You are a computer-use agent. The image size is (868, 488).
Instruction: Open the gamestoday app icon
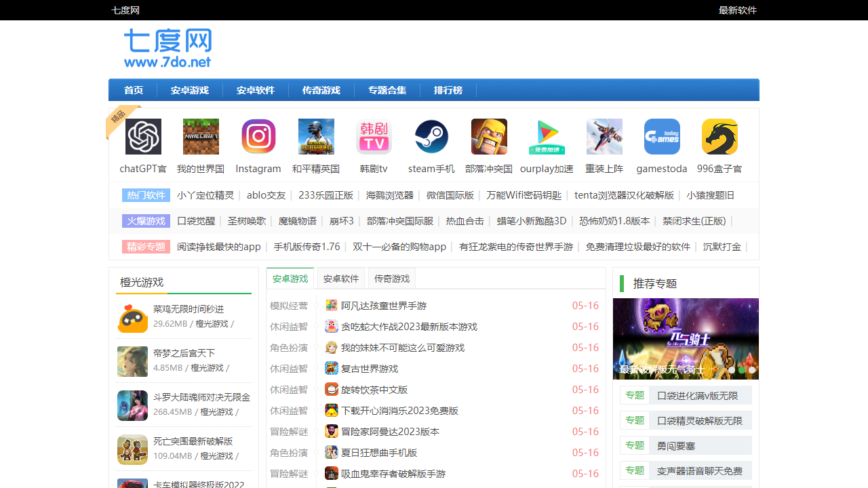click(x=662, y=137)
